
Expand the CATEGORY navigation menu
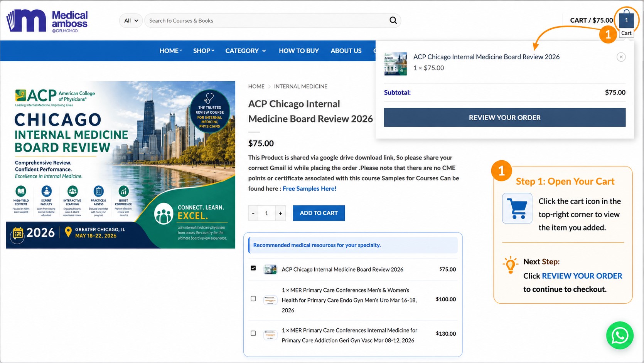(246, 50)
